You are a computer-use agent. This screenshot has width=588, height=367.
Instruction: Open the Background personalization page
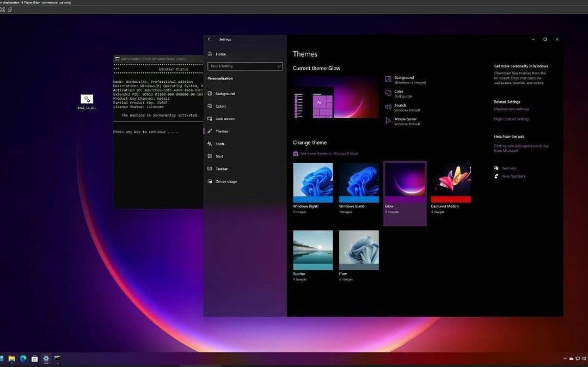(225, 94)
